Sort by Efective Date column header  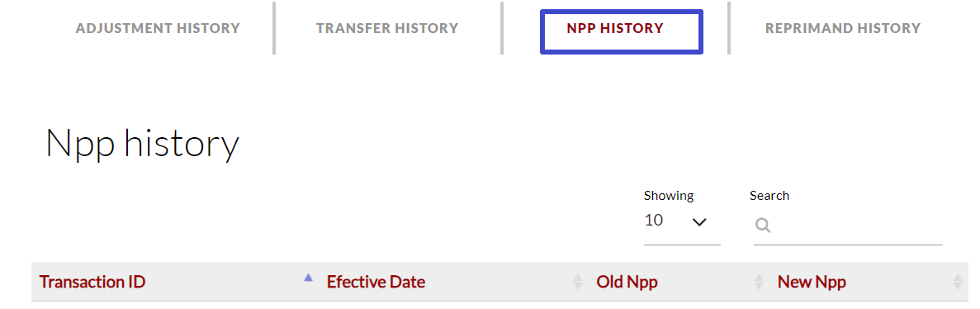click(376, 282)
